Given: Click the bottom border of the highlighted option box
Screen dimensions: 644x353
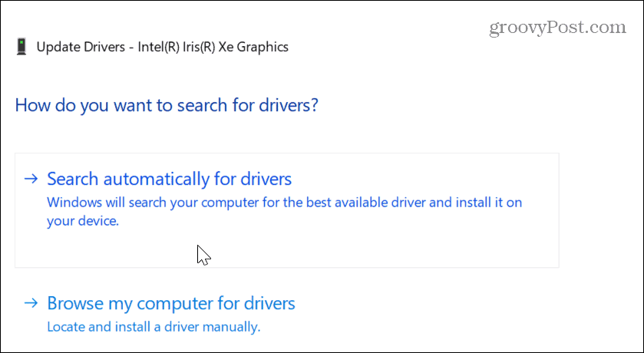Looking at the screenshot, I should pos(286,268).
